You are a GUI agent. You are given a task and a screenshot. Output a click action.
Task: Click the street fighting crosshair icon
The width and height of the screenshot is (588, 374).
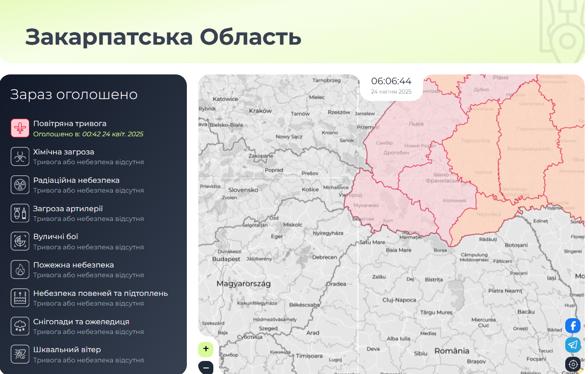point(20,241)
